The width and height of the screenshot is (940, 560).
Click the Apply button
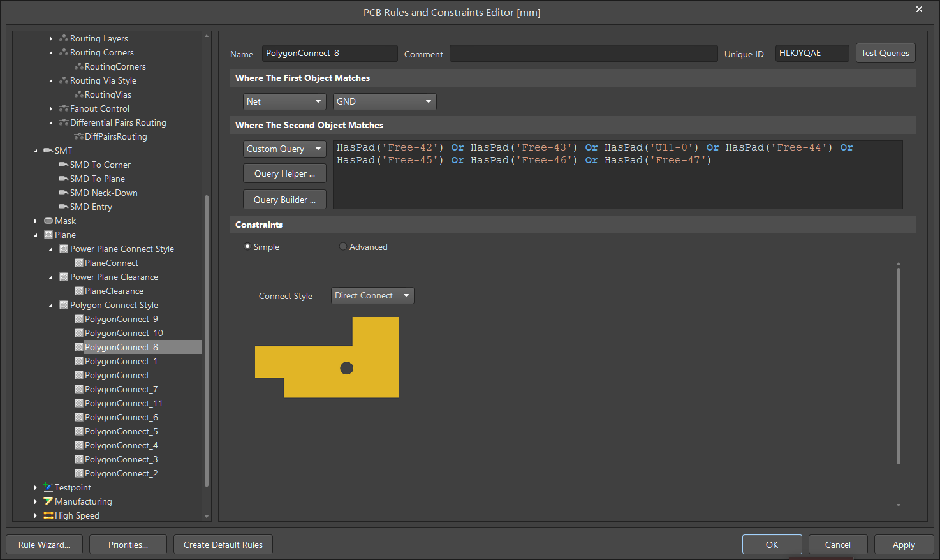(x=904, y=545)
